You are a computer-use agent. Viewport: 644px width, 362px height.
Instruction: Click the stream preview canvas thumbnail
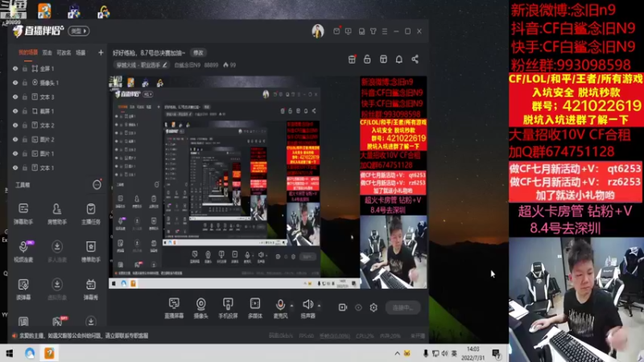click(x=268, y=183)
